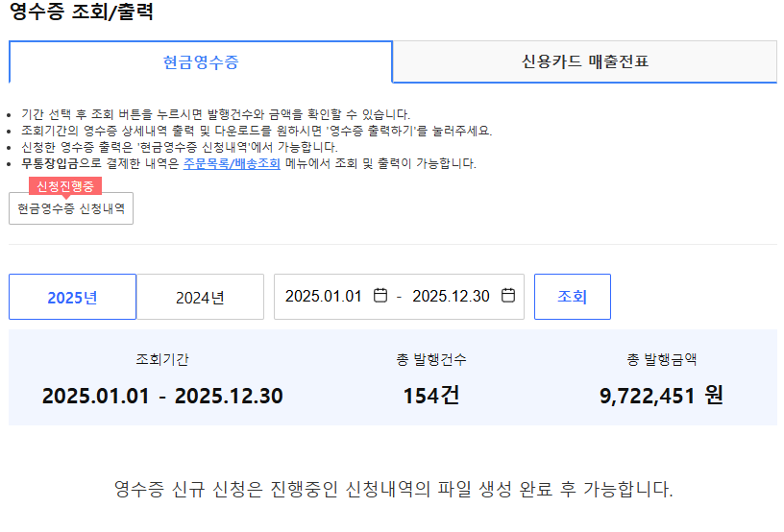Viewport: 784px width, 532px height.
Task: Click the start date 2025.01.01 field
Action: [x=324, y=296]
